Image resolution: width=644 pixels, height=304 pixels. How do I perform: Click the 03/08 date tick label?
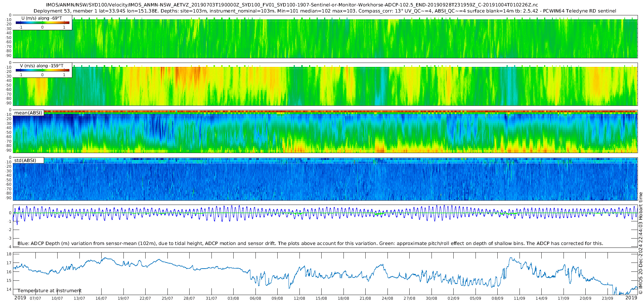[x=233, y=298]
